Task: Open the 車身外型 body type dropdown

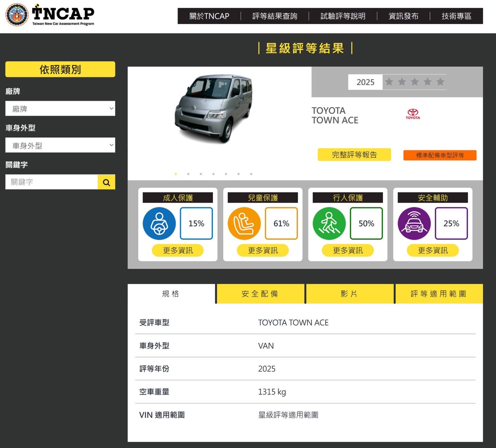Action: point(60,145)
